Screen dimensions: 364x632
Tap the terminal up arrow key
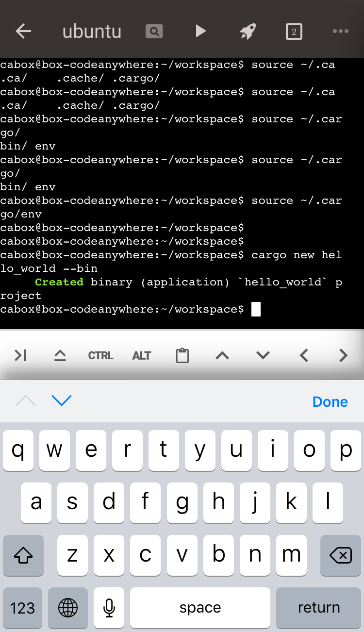tap(222, 356)
